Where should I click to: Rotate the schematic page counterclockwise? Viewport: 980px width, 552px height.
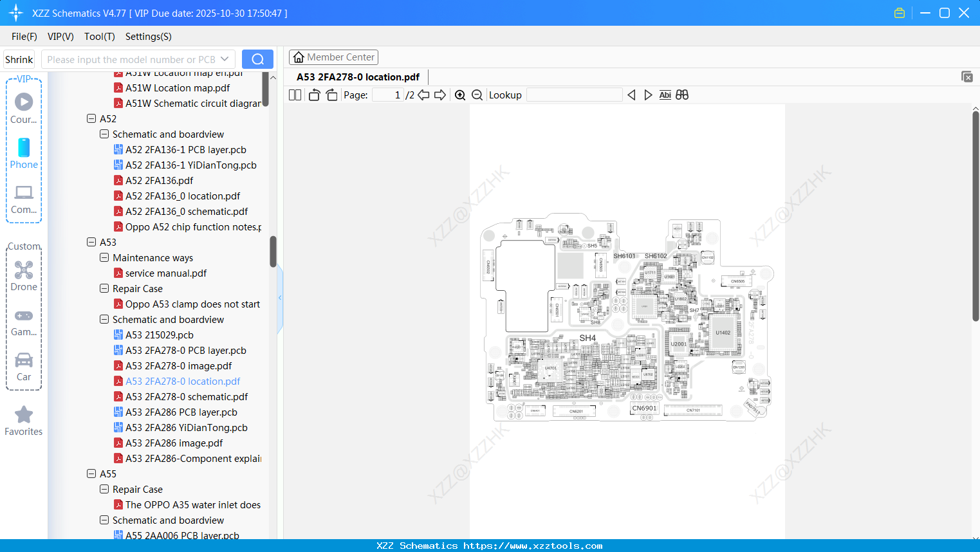313,95
